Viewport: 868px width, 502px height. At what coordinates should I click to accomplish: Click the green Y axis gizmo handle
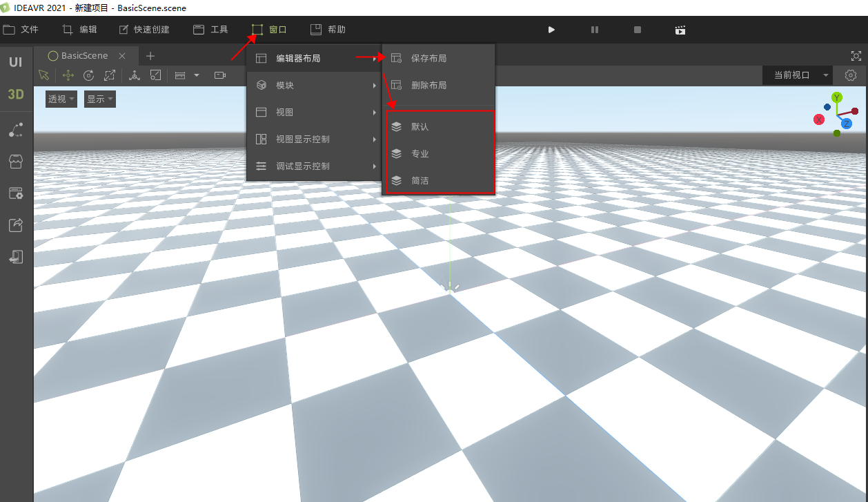(x=837, y=98)
